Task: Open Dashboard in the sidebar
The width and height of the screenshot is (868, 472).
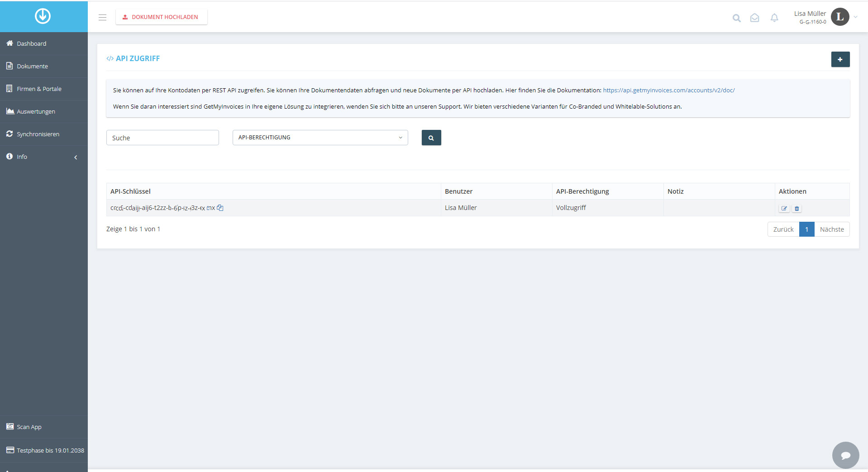Action: point(44,43)
